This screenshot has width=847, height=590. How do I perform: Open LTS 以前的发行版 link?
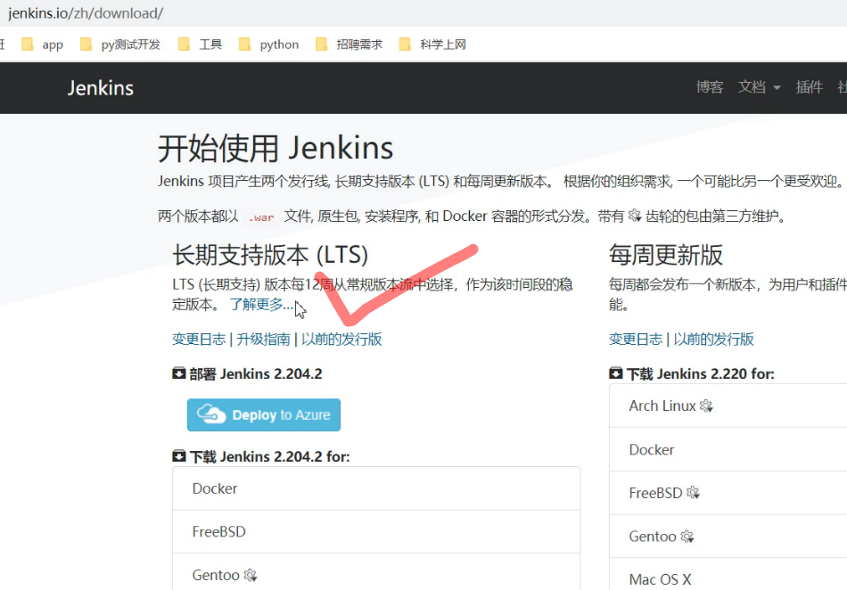click(341, 339)
